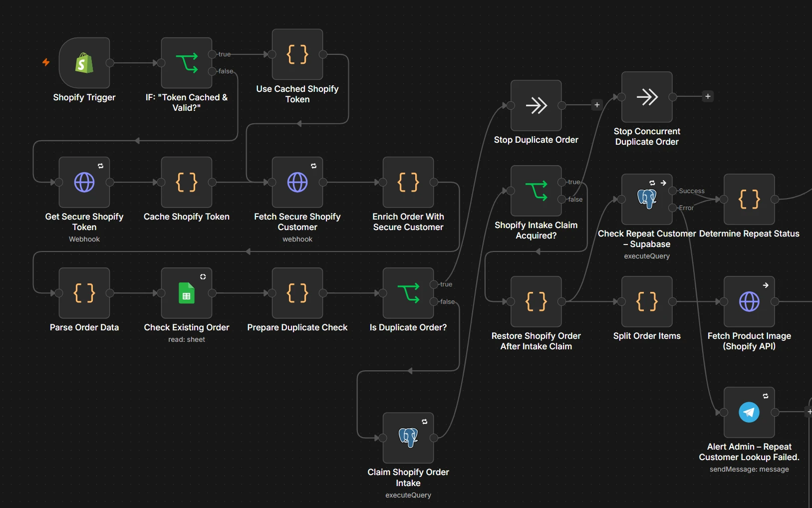Select the Stop Duplicate Order node
Screen dimensions: 812x508
pyautogui.click(x=536, y=105)
